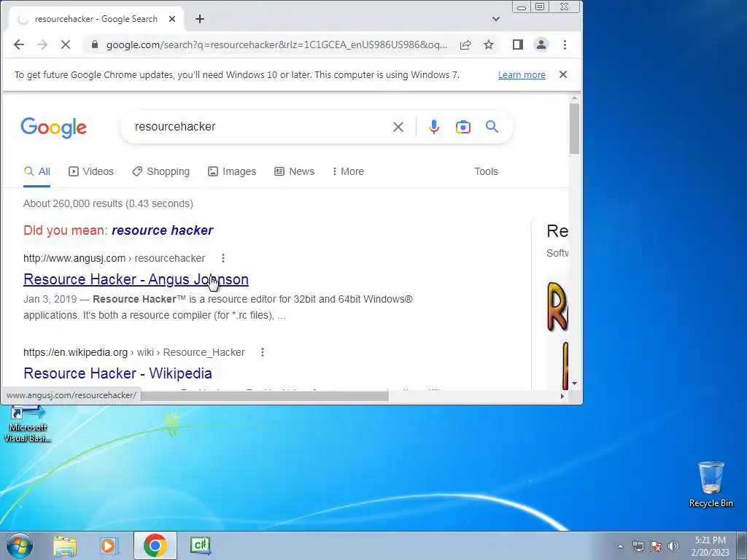Click the en.wikipedia.org URL breadcrumb text

coord(134,352)
